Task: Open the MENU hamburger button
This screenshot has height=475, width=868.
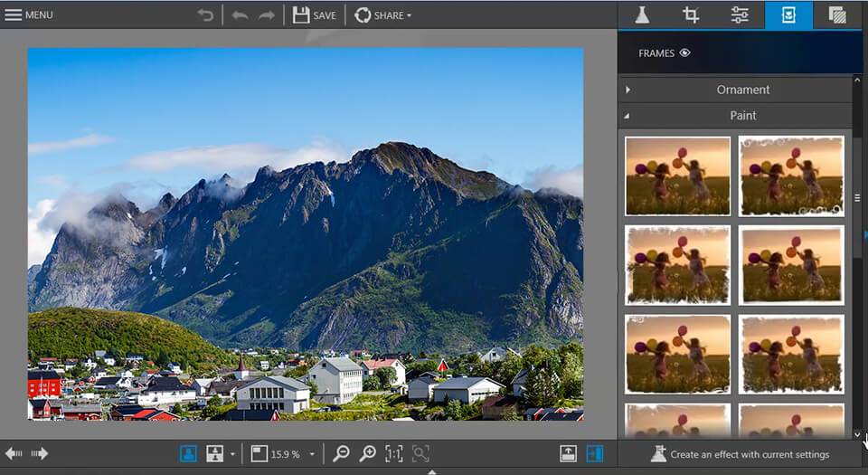Action: pos(29,15)
